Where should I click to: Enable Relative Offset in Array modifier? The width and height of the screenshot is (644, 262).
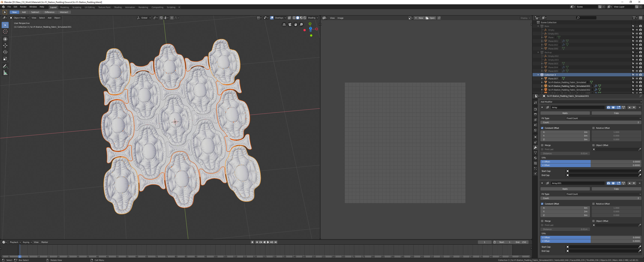(593, 128)
